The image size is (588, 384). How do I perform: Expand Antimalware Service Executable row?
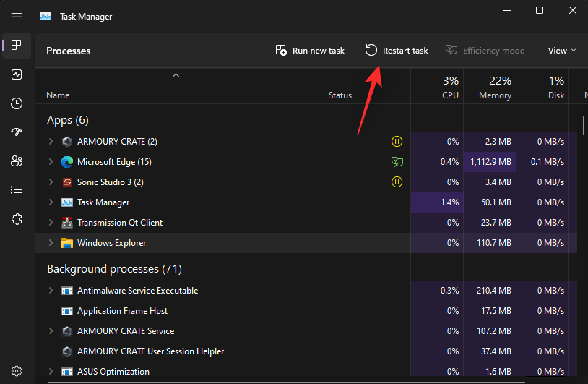pos(51,291)
